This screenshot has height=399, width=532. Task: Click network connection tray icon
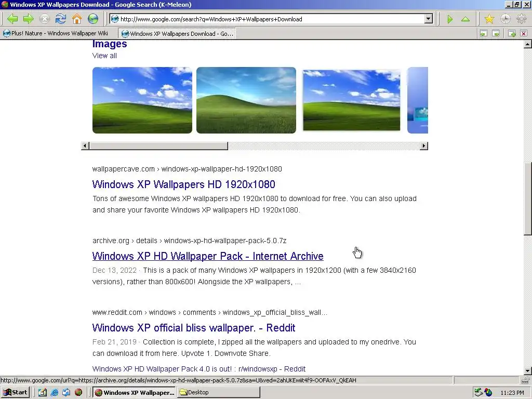[x=478, y=392]
